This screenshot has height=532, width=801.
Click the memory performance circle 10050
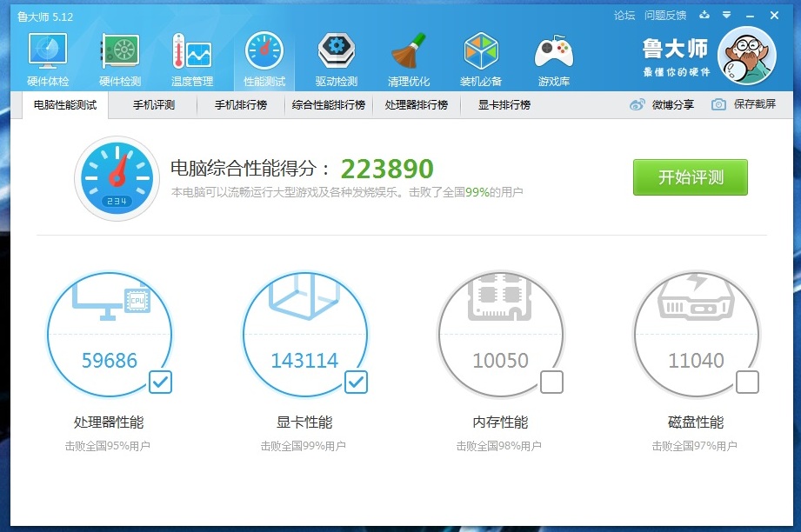coord(501,335)
